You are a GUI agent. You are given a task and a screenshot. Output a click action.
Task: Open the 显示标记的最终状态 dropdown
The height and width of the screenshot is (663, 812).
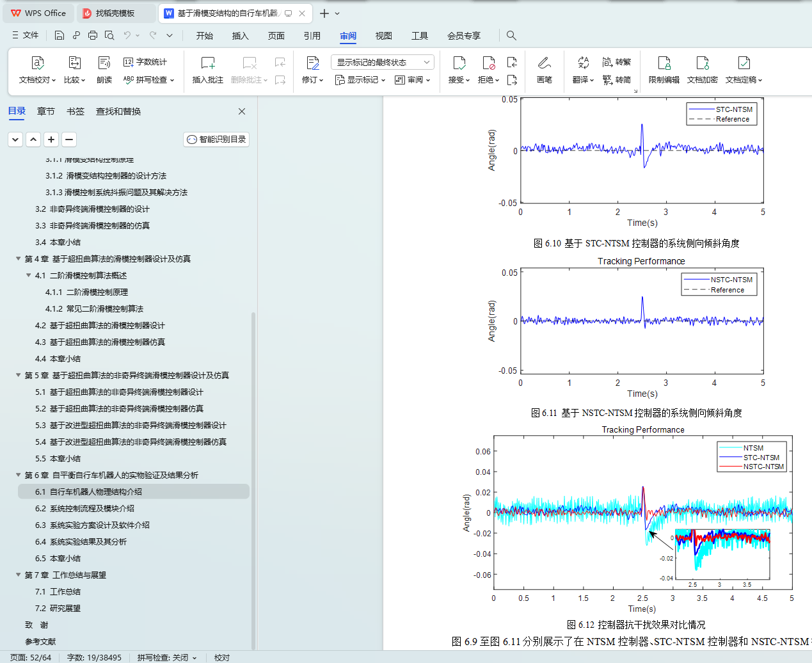click(x=383, y=62)
